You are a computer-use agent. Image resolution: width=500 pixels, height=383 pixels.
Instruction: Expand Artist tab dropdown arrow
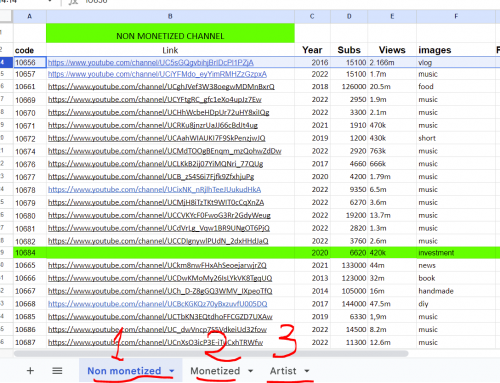(307, 371)
